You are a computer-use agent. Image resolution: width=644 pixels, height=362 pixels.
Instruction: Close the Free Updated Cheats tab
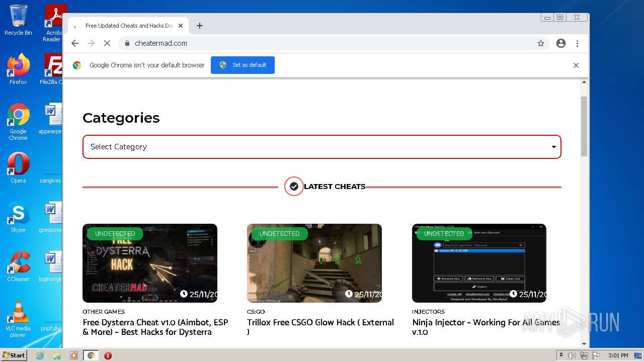[x=181, y=26]
